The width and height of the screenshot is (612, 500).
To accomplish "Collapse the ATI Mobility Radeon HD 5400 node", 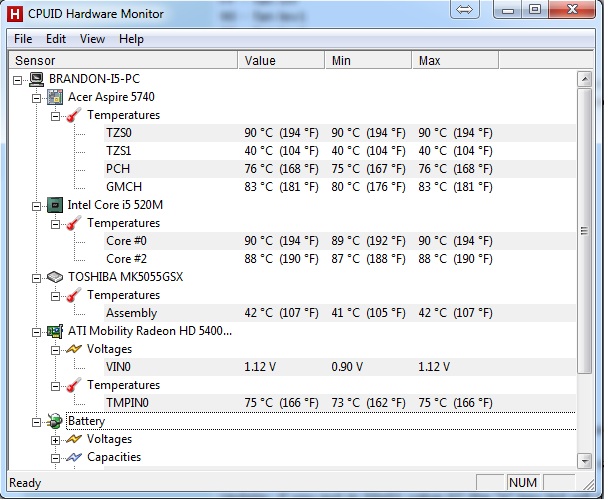I will [36, 333].
